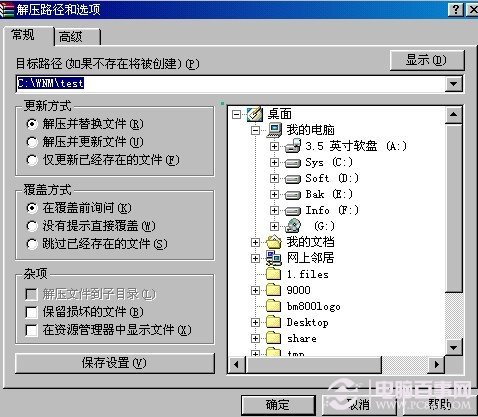Select the bm800logo folder name
This screenshot has width=478, height=417.
tap(314, 306)
